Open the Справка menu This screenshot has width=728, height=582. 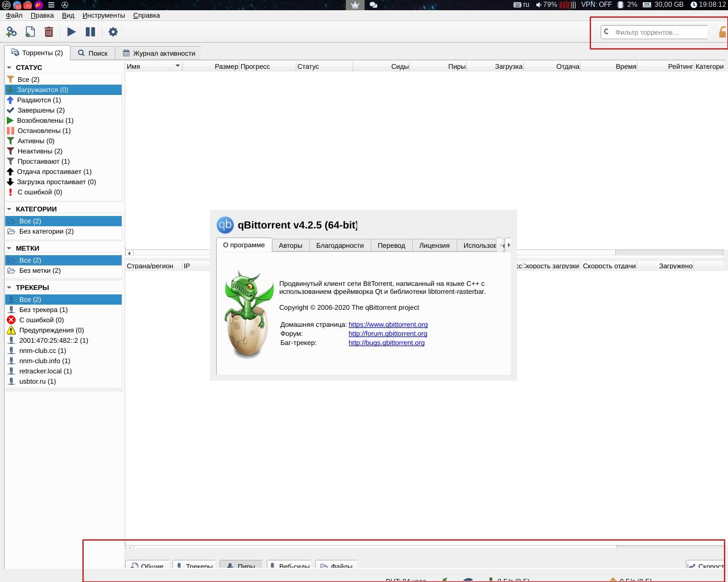[146, 15]
